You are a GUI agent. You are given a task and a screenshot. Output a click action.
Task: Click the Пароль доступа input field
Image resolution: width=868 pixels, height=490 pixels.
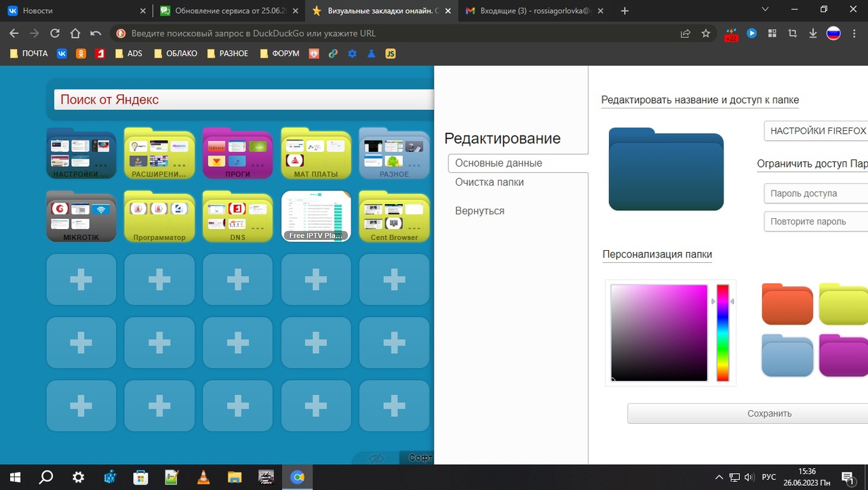click(x=815, y=193)
